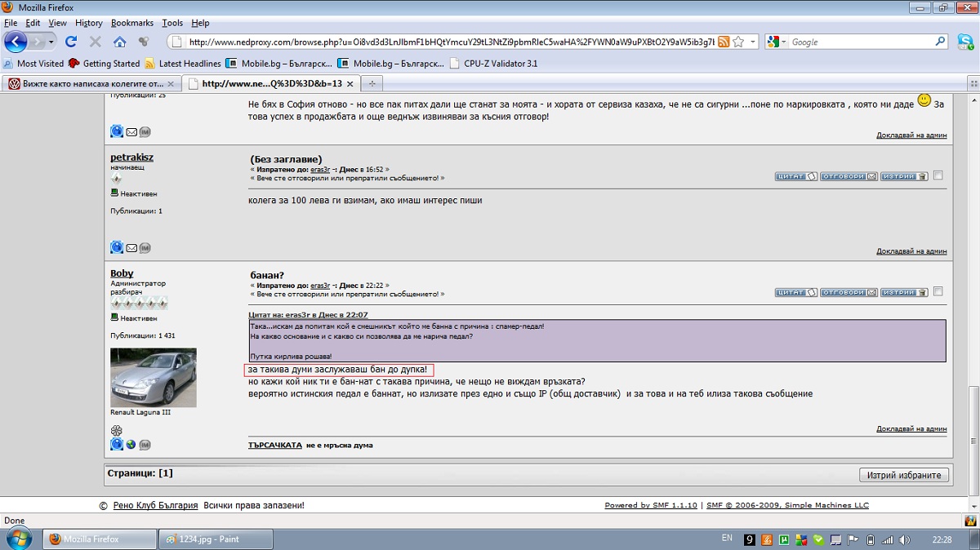The height and width of the screenshot is (550, 980).
Task: Click the Renault Laguna III avatar image
Action: click(154, 377)
